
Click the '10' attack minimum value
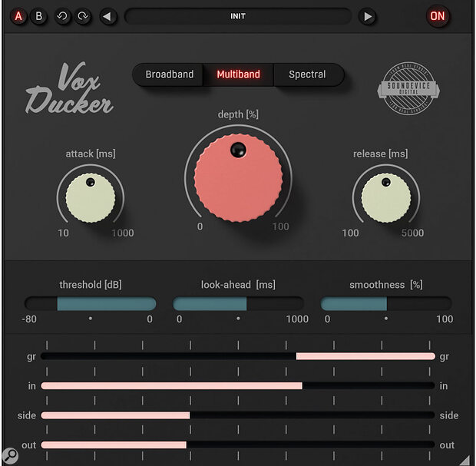tap(63, 233)
